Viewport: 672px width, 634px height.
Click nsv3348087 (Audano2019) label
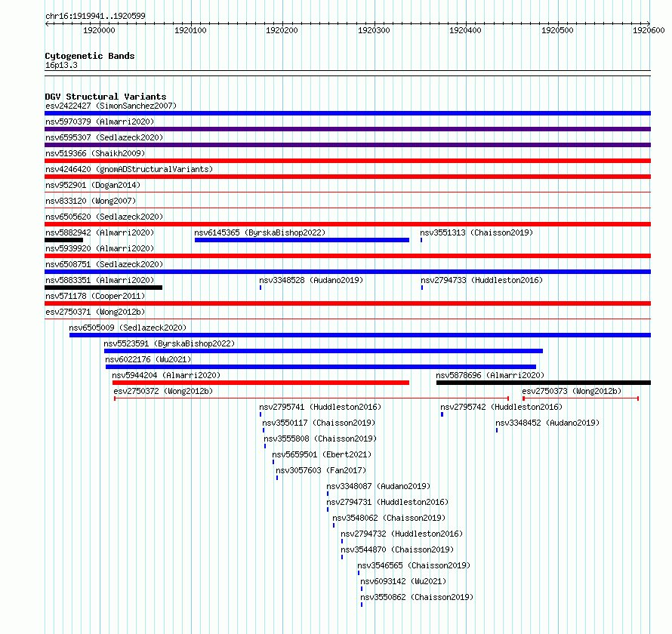click(x=378, y=486)
